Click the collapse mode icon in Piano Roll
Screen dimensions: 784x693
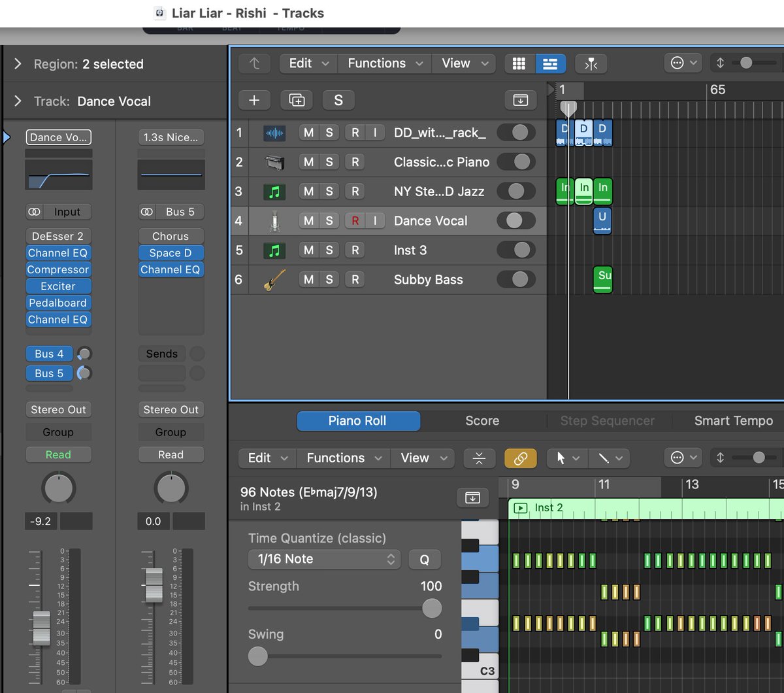tap(479, 458)
